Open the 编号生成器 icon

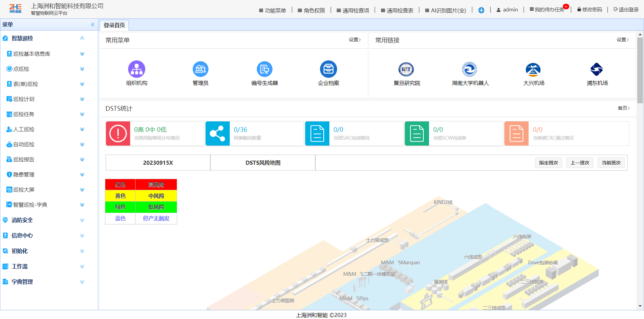coord(264,69)
